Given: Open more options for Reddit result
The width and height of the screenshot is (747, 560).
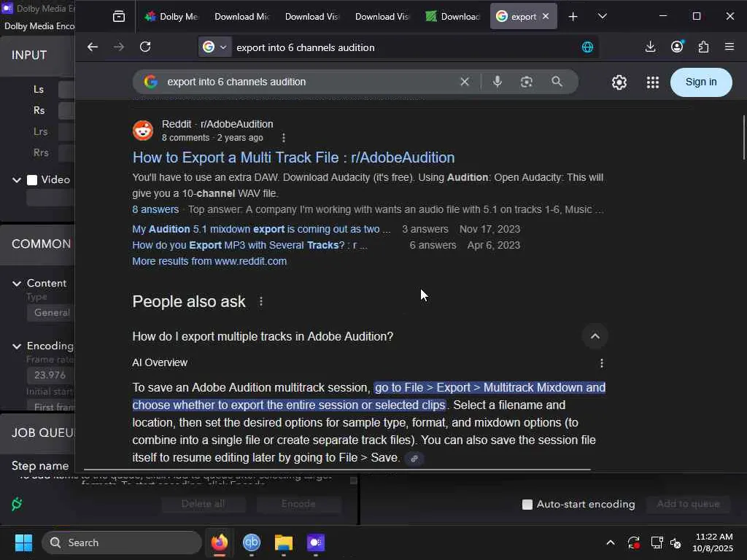Looking at the screenshot, I should click(284, 138).
